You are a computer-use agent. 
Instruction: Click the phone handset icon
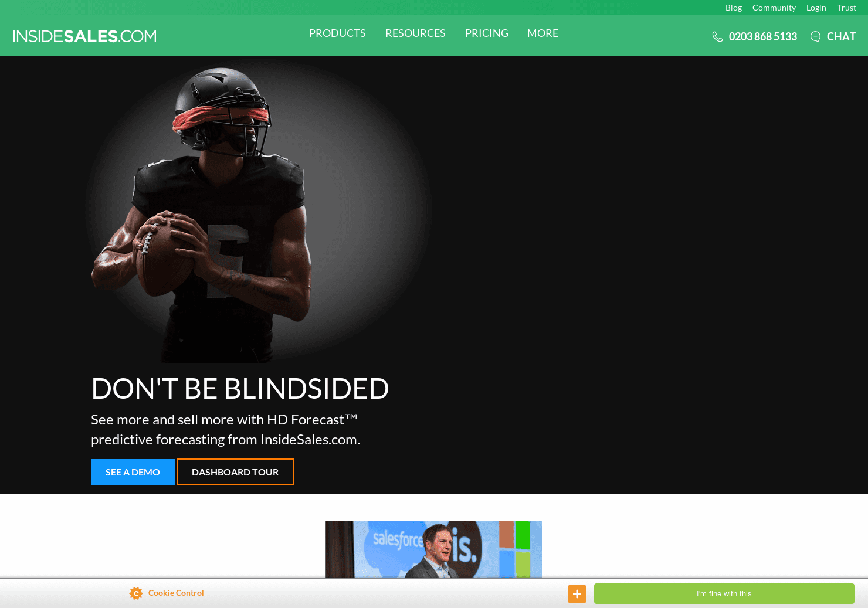coord(717,37)
